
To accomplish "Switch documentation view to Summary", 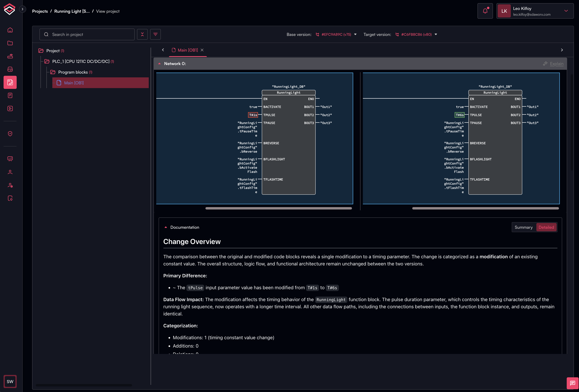I will [524, 227].
